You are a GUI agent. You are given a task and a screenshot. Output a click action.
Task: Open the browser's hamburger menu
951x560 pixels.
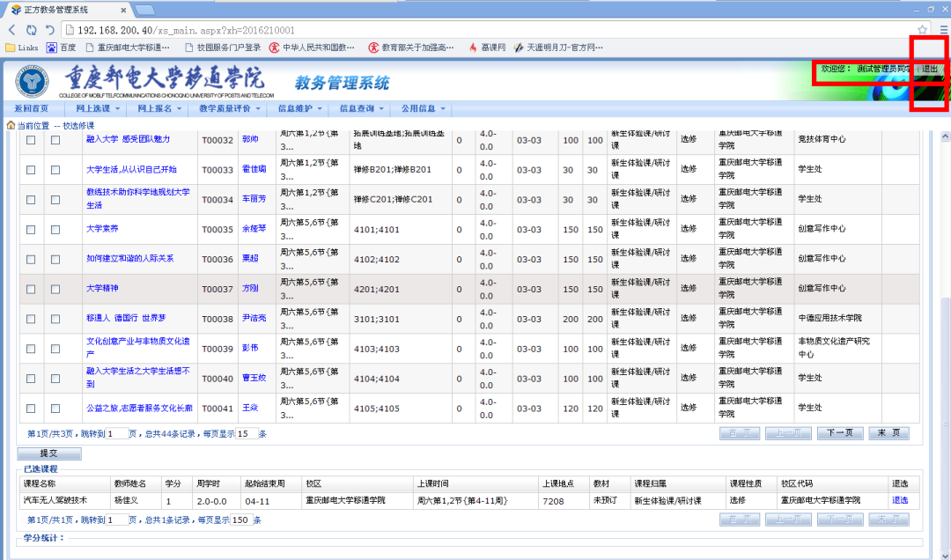click(941, 30)
